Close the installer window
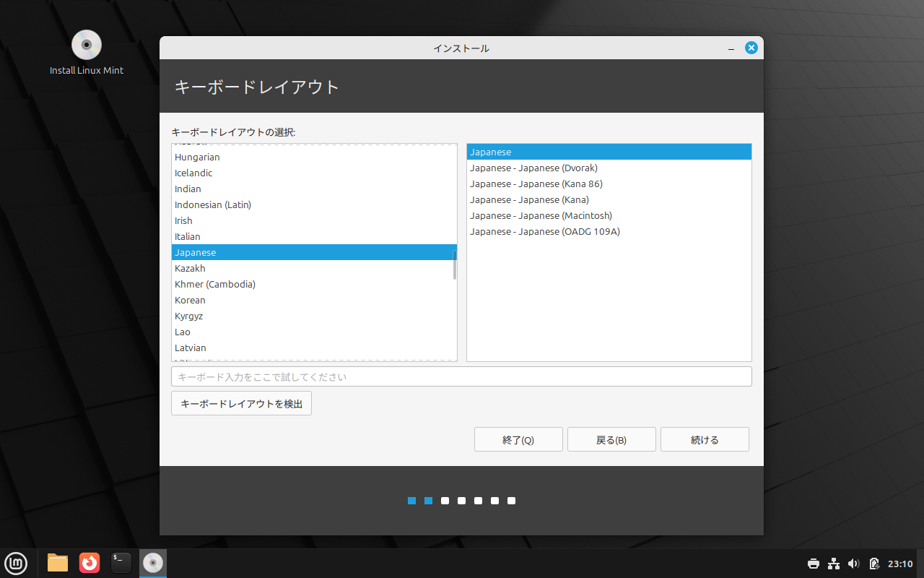This screenshot has height=578, width=924. click(751, 48)
